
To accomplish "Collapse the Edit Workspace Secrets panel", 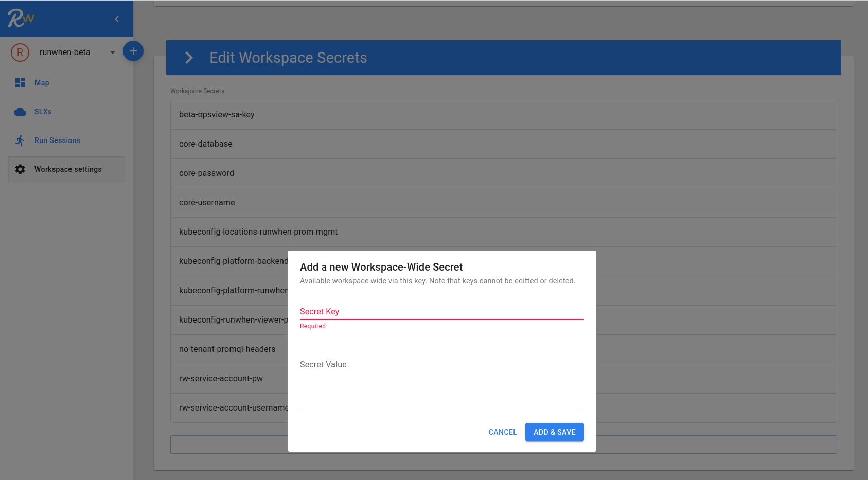I will click(x=189, y=58).
